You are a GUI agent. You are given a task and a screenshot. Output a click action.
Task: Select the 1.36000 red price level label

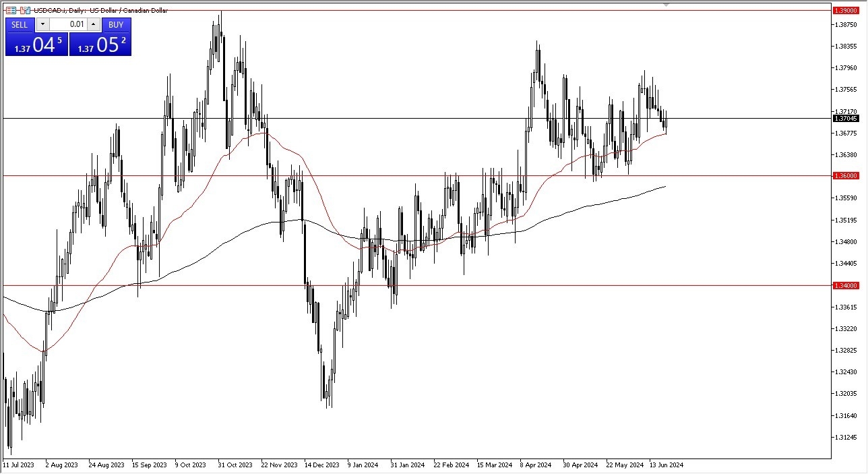[845, 175]
